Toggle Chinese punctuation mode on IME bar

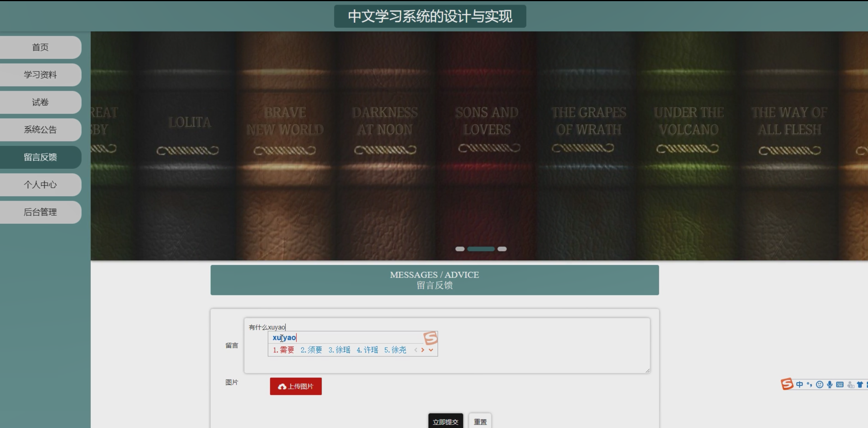810,385
